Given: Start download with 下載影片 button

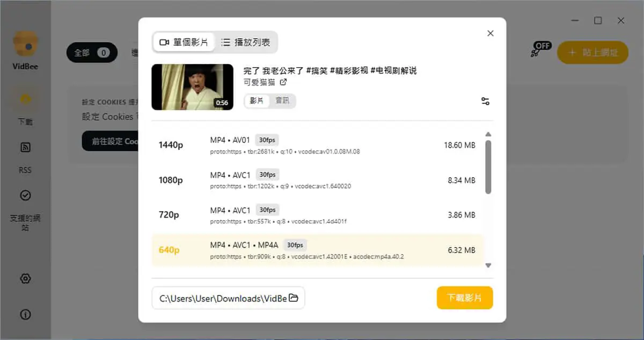Looking at the screenshot, I should (465, 298).
